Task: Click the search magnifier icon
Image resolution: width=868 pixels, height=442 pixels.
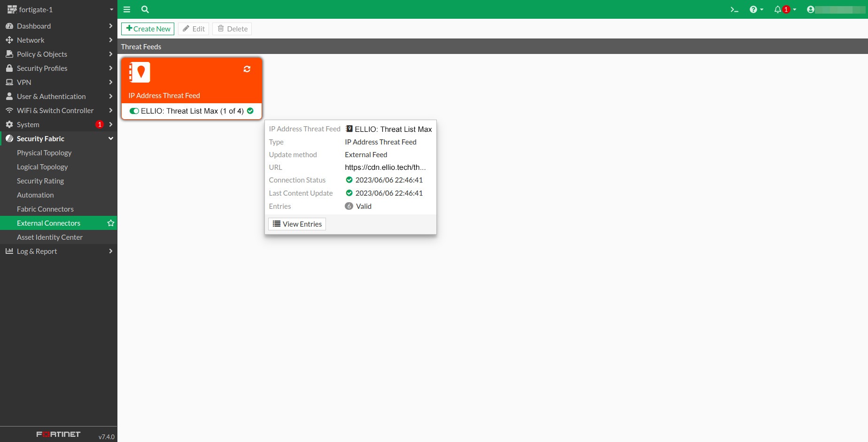Action: point(145,9)
